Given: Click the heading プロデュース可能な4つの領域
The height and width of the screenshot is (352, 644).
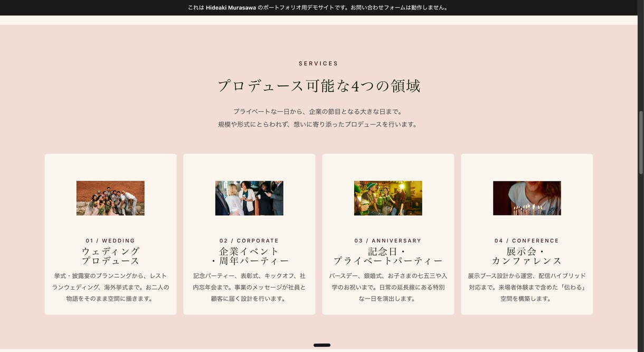Looking at the screenshot, I should [319, 86].
